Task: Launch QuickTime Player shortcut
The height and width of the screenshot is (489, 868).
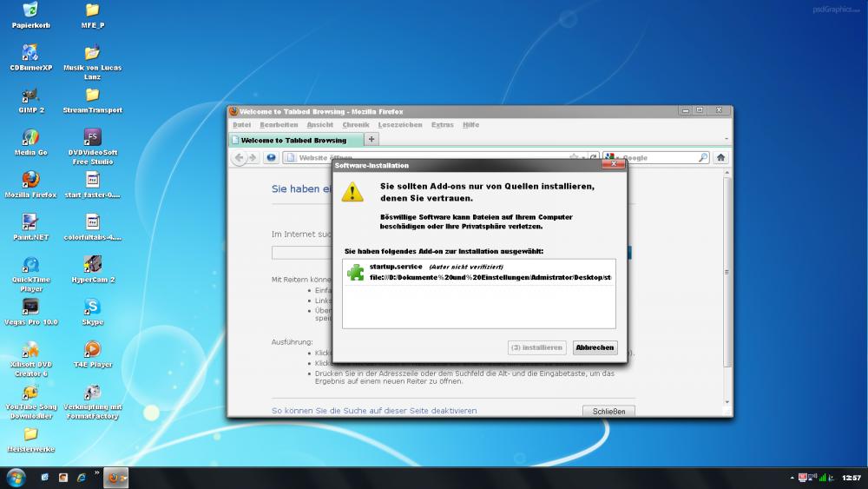Action: pos(30,274)
